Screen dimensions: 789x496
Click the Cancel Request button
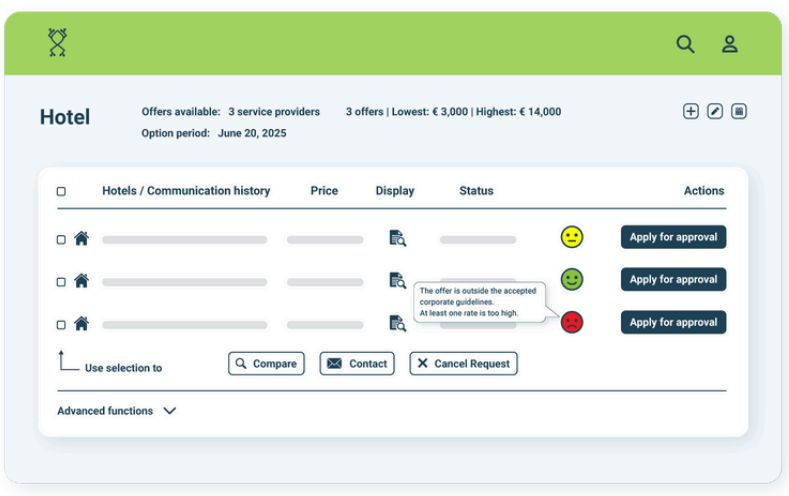[x=463, y=363]
